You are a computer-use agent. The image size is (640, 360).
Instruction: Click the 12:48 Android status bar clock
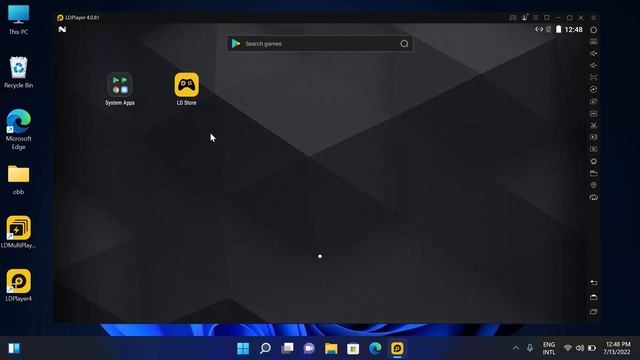[573, 29]
